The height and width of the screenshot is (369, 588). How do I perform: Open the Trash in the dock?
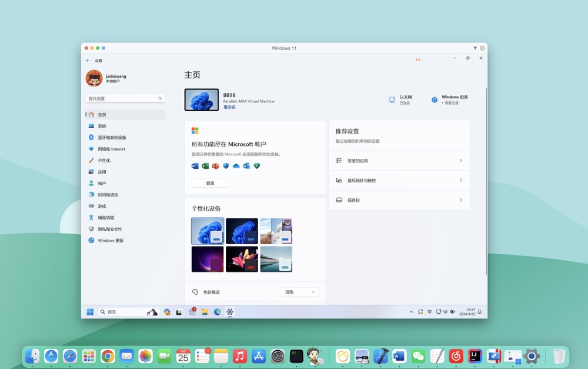click(559, 356)
